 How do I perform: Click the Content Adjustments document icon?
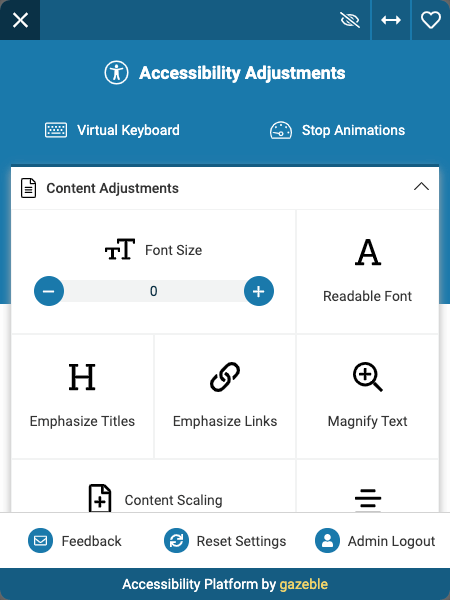click(28, 188)
